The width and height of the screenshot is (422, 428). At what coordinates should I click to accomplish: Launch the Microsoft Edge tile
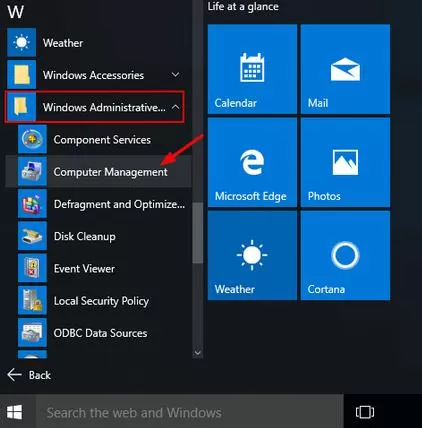click(x=252, y=162)
